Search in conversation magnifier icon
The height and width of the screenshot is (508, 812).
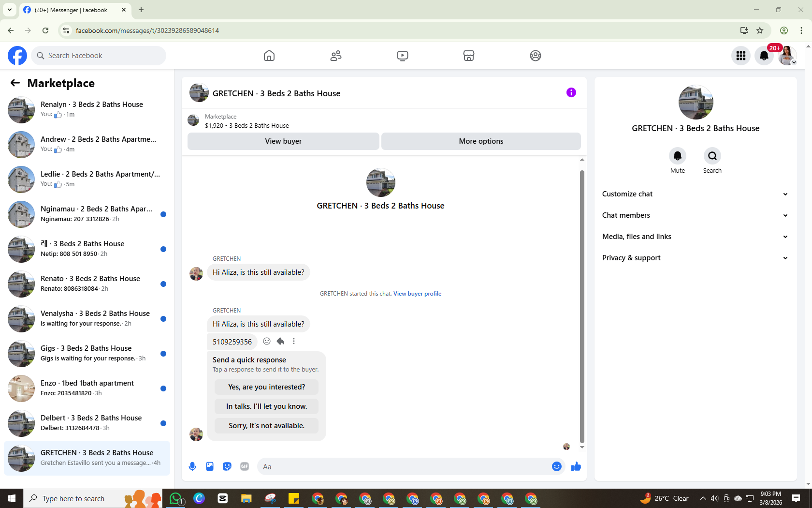click(x=712, y=156)
